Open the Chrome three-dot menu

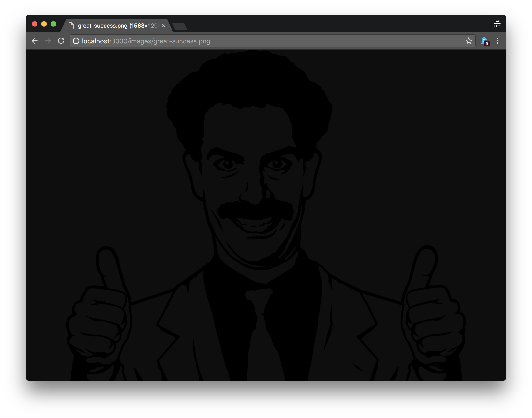[x=497, y=41]
